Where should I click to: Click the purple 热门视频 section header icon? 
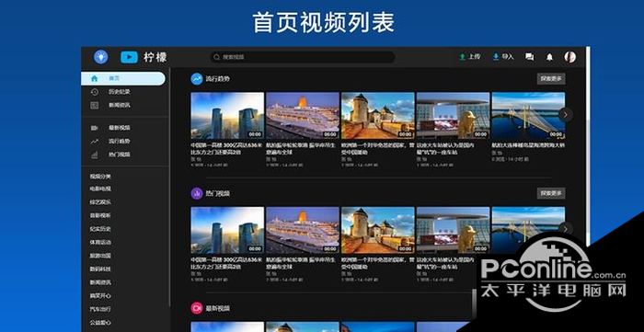197,193
